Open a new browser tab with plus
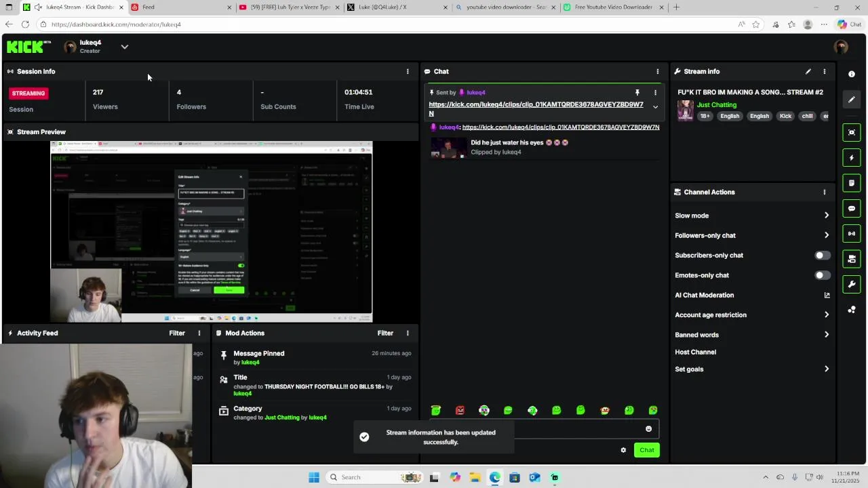The height and width of the screenshot is (488, 868). [676, 7]
